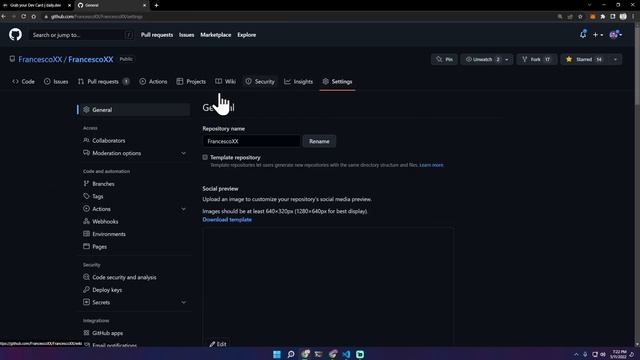Switch to the Wiki tab
The height and width of the screenshot is (360, 640).
[x=226, y=82]
